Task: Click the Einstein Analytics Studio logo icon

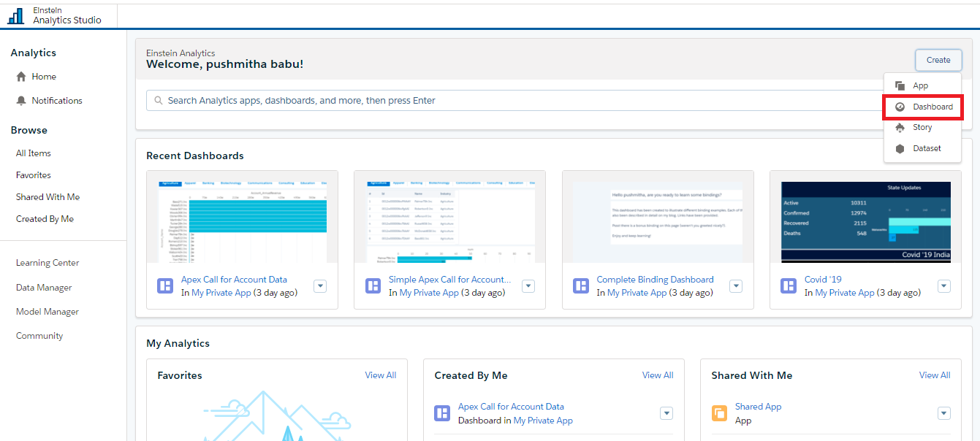Action: [16, 15]
